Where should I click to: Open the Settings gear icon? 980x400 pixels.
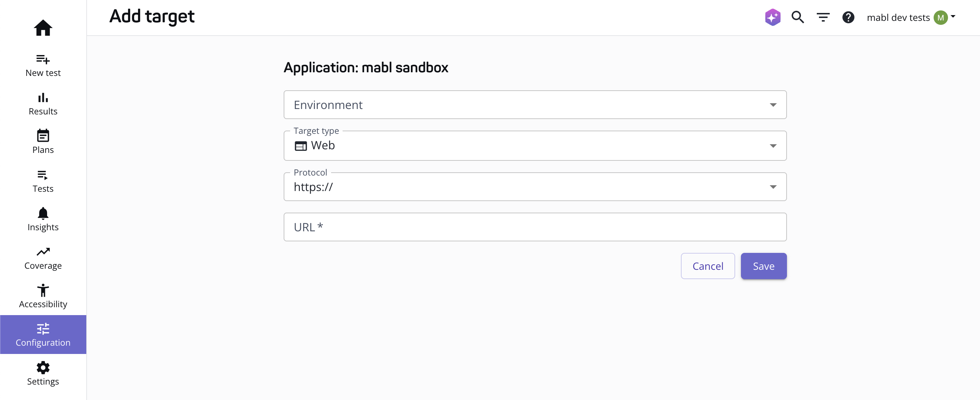[43, 368]
